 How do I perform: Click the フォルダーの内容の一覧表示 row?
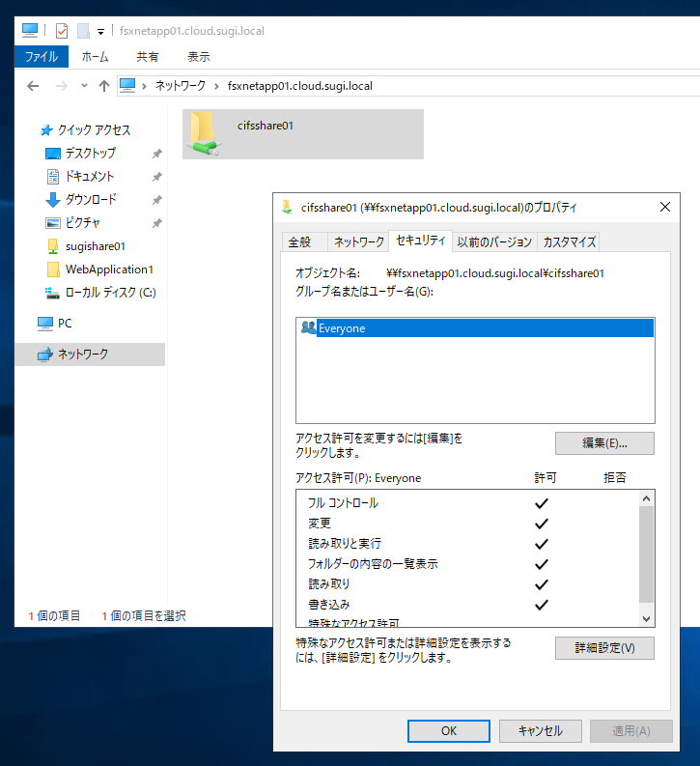[467, 564]
